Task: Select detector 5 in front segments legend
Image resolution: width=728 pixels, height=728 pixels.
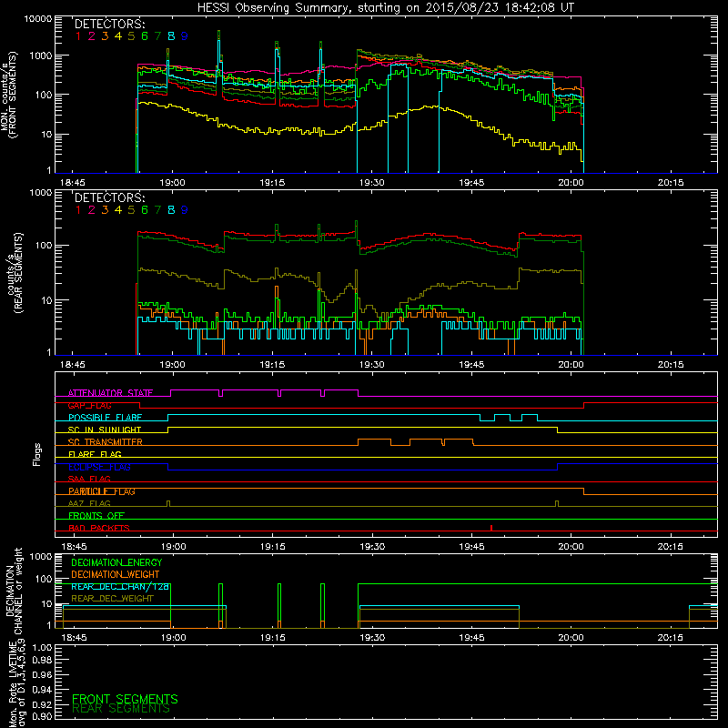Action: [x=131, y=35]
